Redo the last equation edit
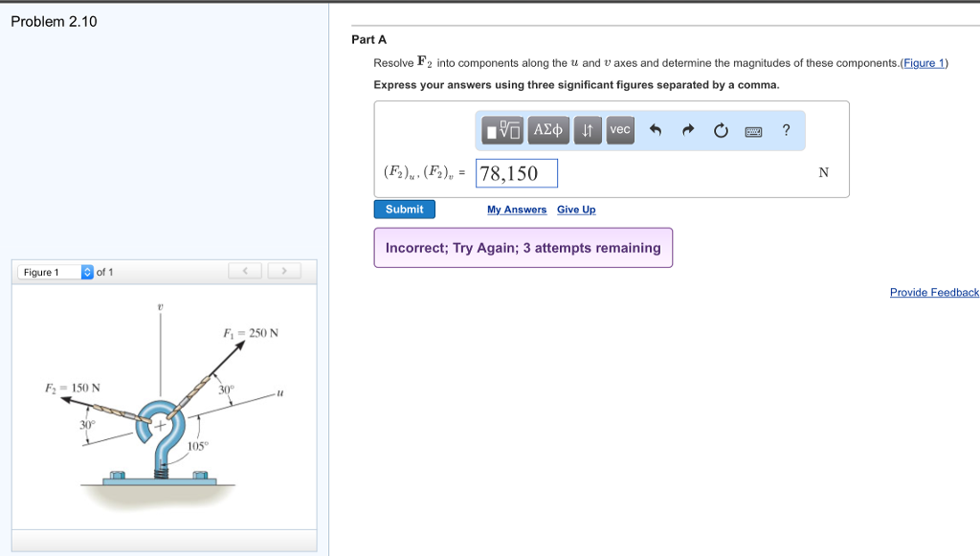980x556 pixels. (x=687, y=130)
